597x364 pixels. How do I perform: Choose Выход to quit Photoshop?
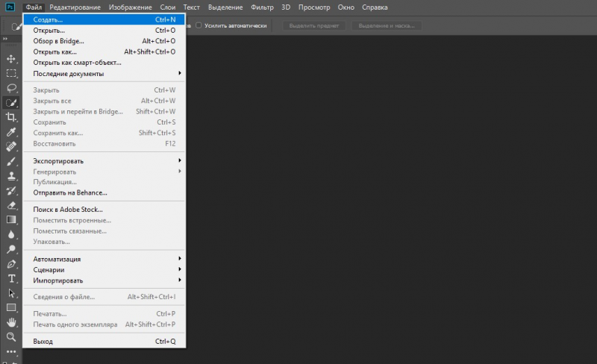(x=104, y=341)
